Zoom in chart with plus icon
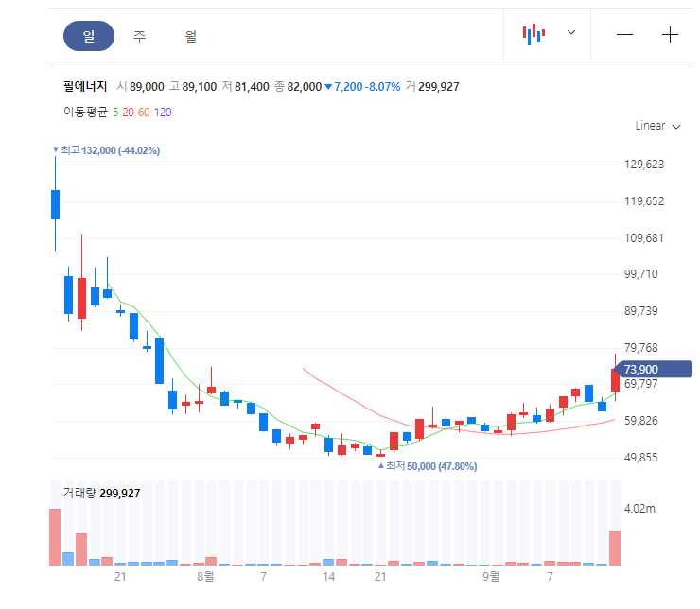Screen dimensions: 700x609 click(x=670, y=34)
